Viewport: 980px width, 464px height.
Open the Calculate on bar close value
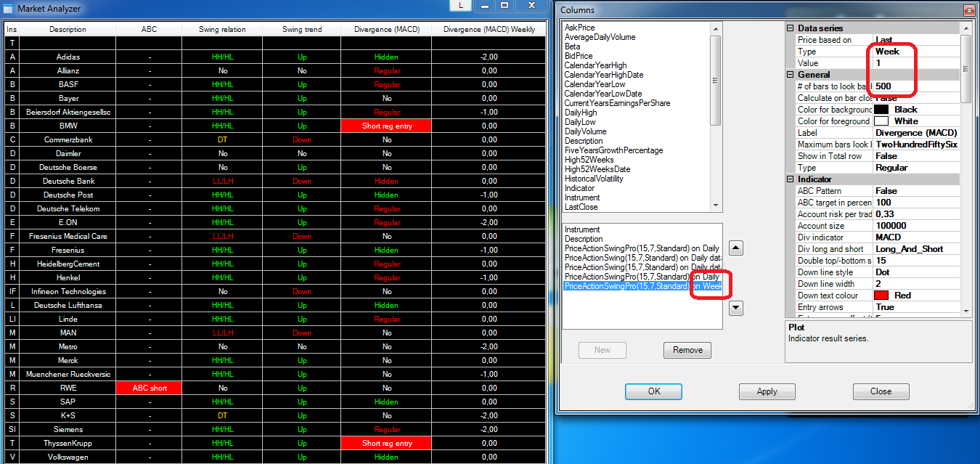(916, 98)
